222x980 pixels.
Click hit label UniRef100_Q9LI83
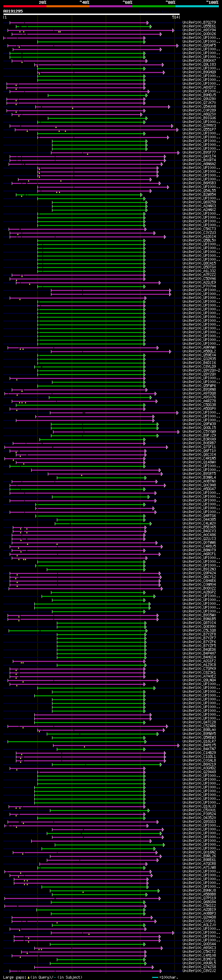point(199,65)
